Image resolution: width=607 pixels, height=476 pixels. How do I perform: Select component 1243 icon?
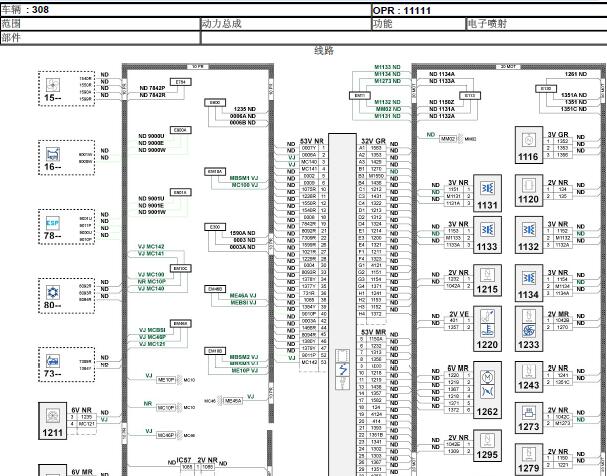[x=528, y=371]
